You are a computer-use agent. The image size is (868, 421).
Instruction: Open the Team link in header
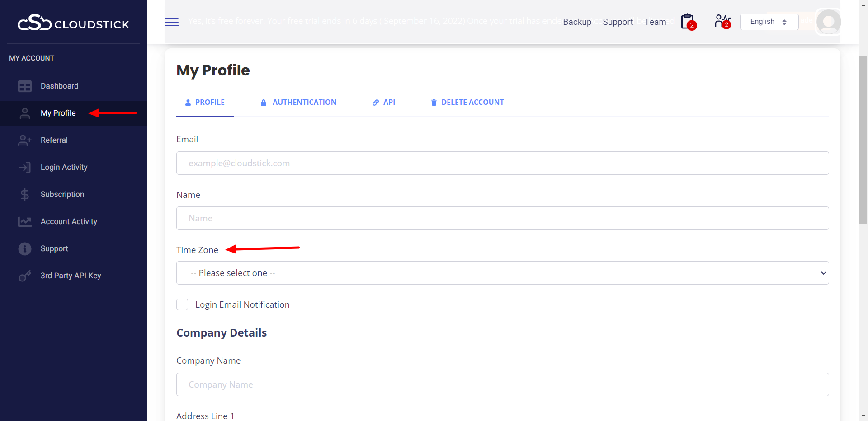point(655,22)
